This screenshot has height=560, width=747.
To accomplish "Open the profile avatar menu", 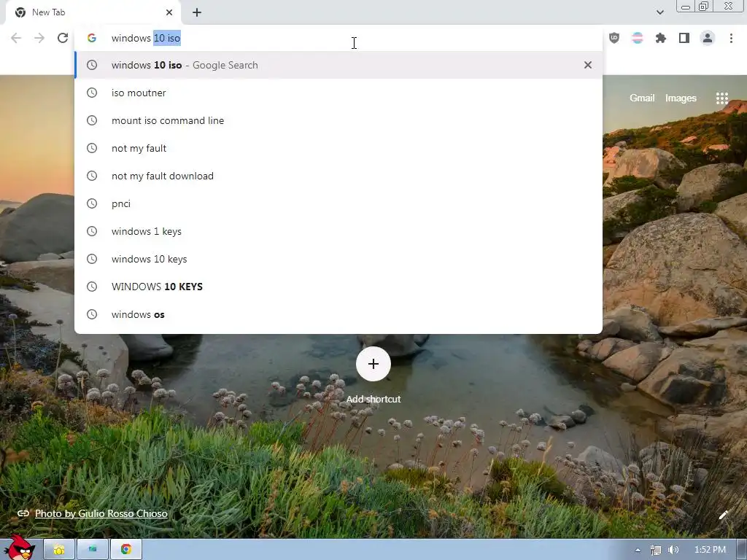I will [708, 38].
